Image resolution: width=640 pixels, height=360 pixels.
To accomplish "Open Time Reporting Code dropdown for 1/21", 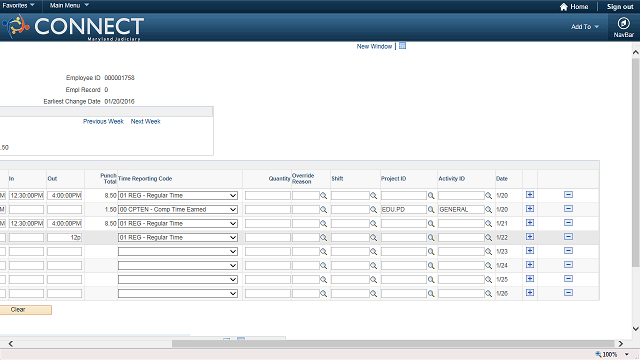I will click(178, 223).
